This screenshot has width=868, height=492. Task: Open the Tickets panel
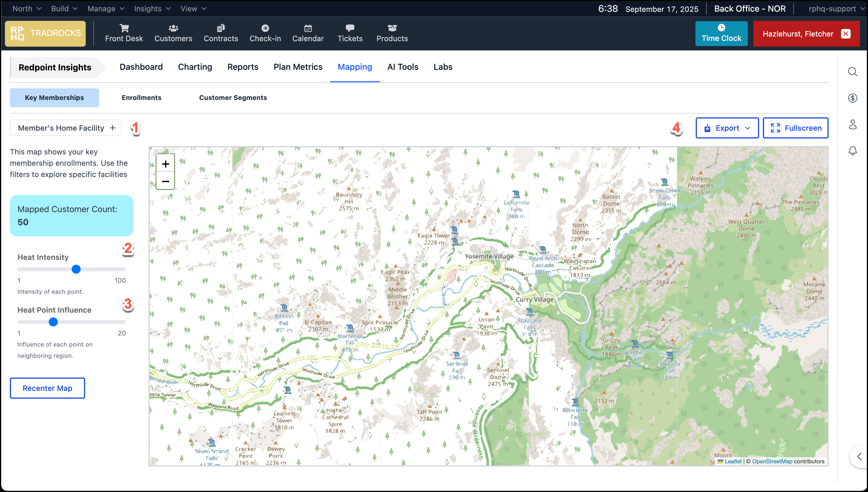(x=350, y=33)
